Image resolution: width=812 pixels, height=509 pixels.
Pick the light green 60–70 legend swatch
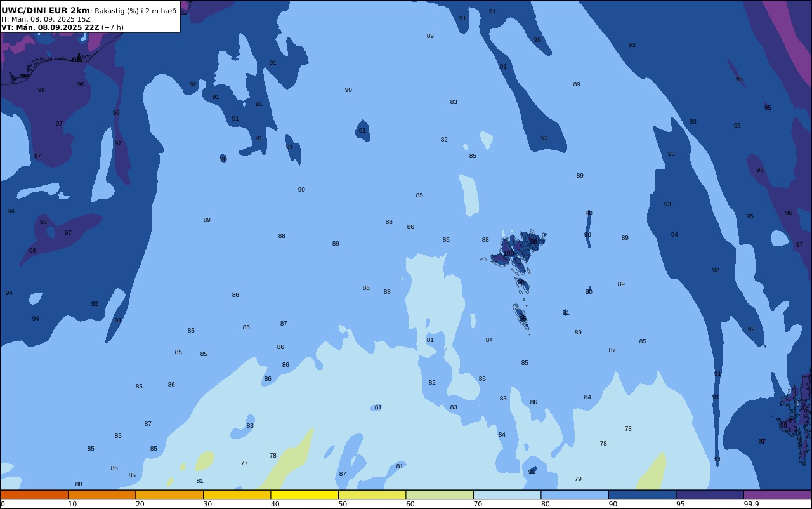(440, 494)
